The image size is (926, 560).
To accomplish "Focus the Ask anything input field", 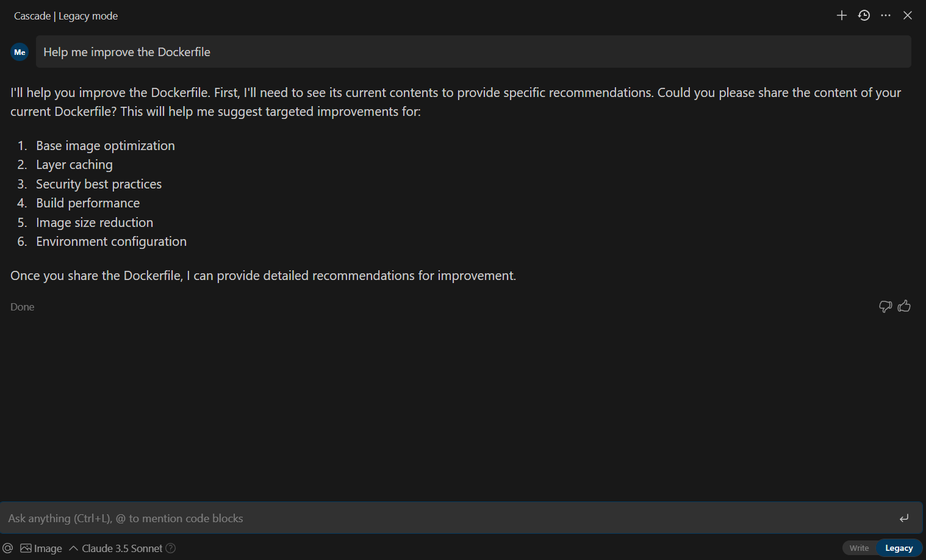I will (x=445, y=518).
